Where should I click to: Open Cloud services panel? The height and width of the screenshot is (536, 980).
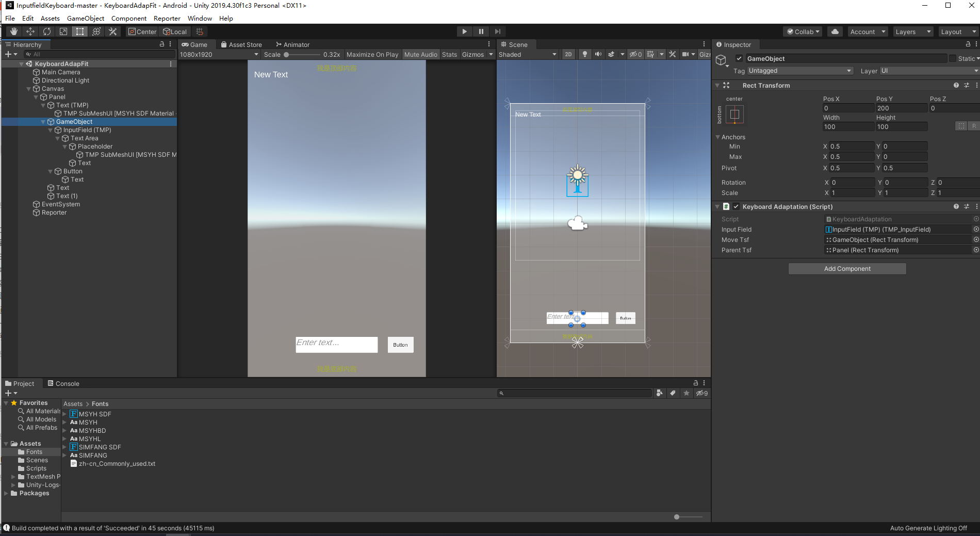tap(835, 31)
